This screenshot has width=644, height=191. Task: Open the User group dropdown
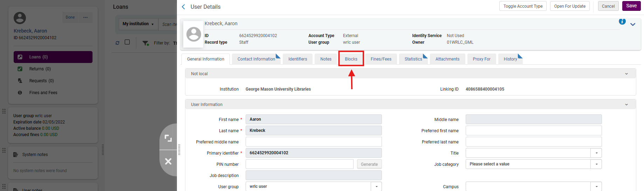(x=376, y=186)
